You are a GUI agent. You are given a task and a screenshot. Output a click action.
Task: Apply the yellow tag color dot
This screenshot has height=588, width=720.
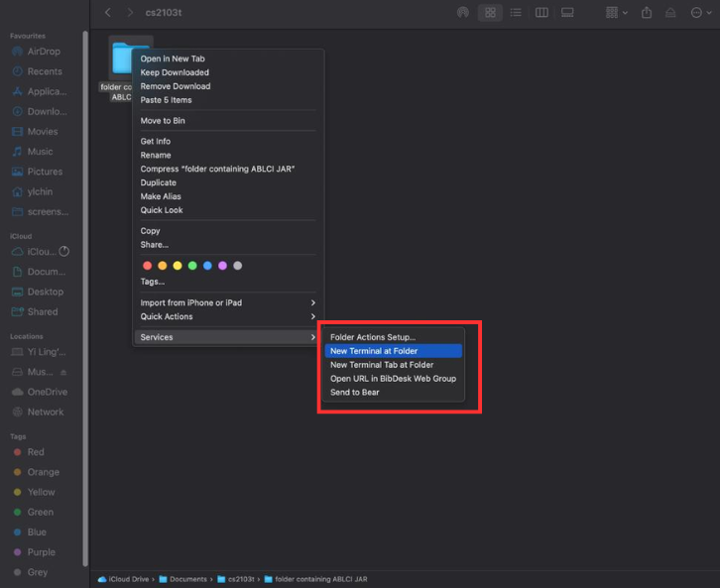[x=178, y=266]
